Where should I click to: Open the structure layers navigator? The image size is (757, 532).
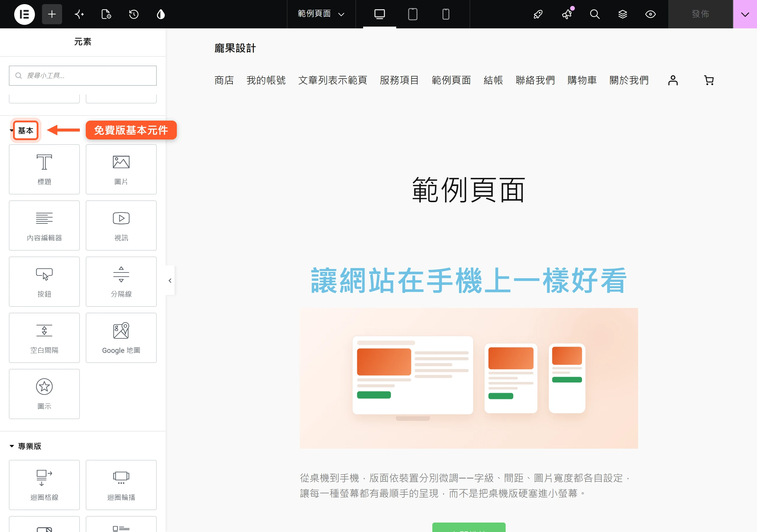point(622,14)
